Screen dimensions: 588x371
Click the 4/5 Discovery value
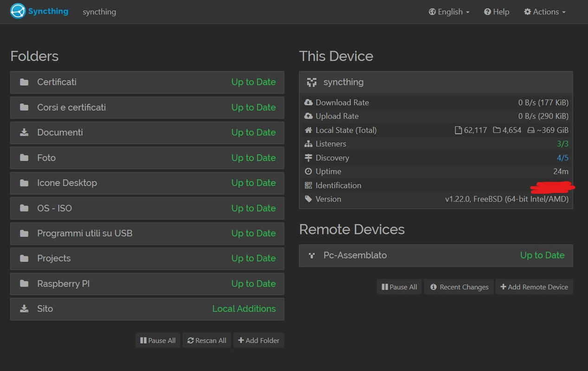coord(562,158)
